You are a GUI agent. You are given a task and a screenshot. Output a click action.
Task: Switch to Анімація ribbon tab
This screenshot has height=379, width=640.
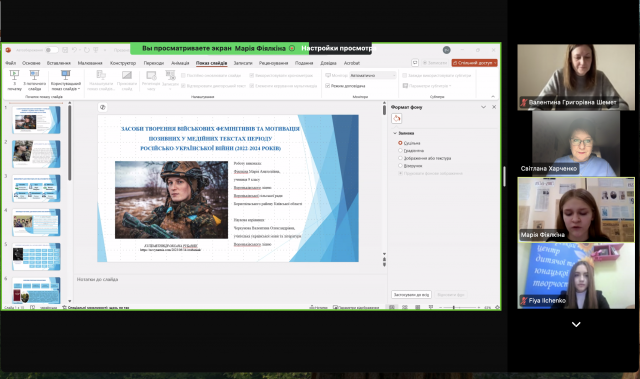point(180,63)
